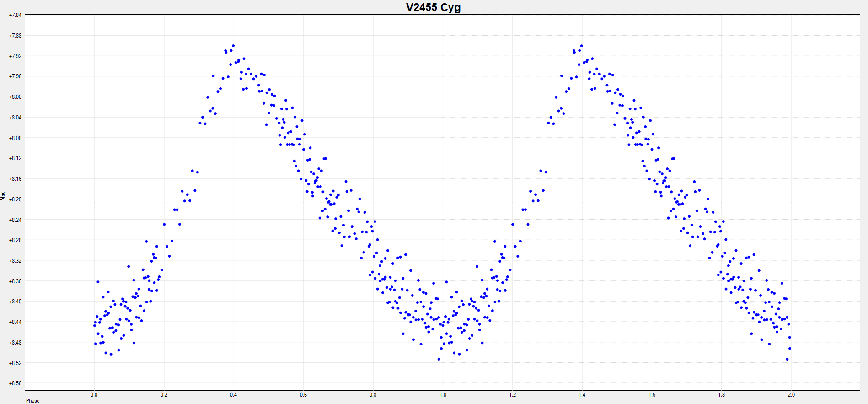The image size is (868, 404).
Task: Click the +8.28 magnitude tick label
Action: (x=15, y=240)
